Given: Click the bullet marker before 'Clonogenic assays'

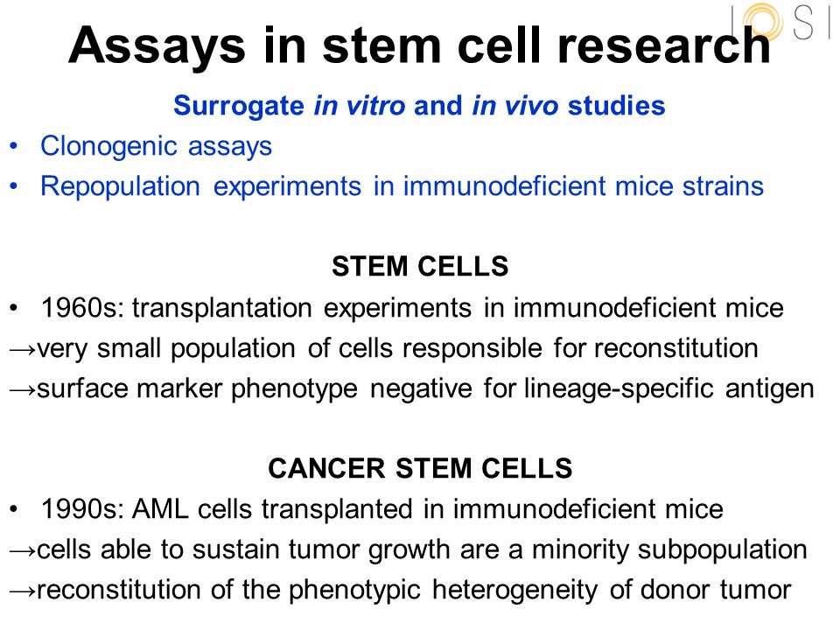Looking at the screenshot, I should (14, 146).
